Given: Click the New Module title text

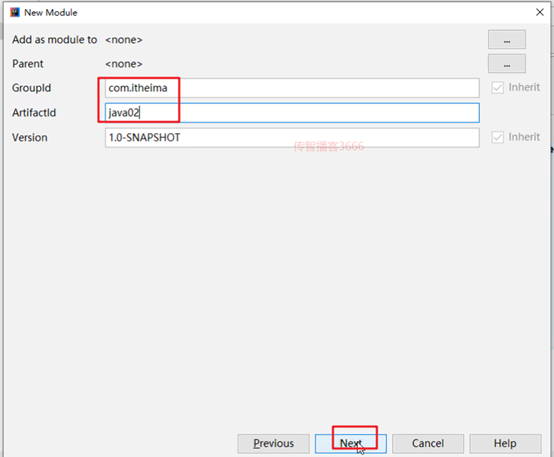Looking at the screenshot, I should 51,13.
